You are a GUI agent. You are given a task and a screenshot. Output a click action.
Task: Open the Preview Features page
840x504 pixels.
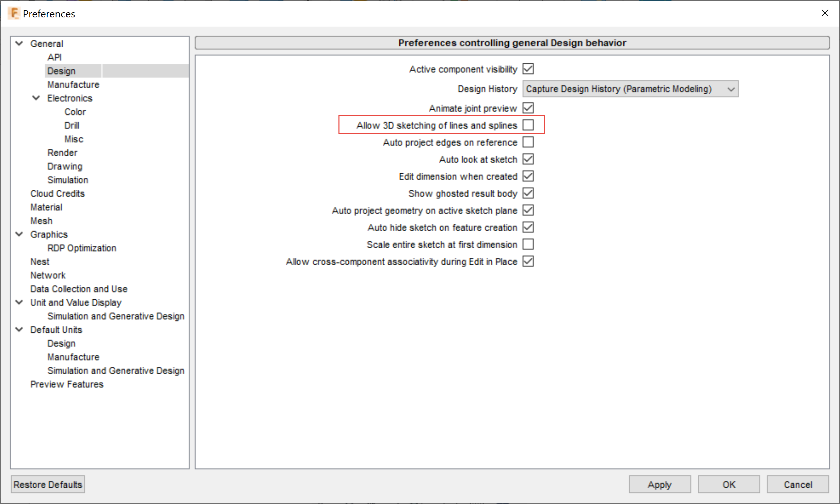67,384
